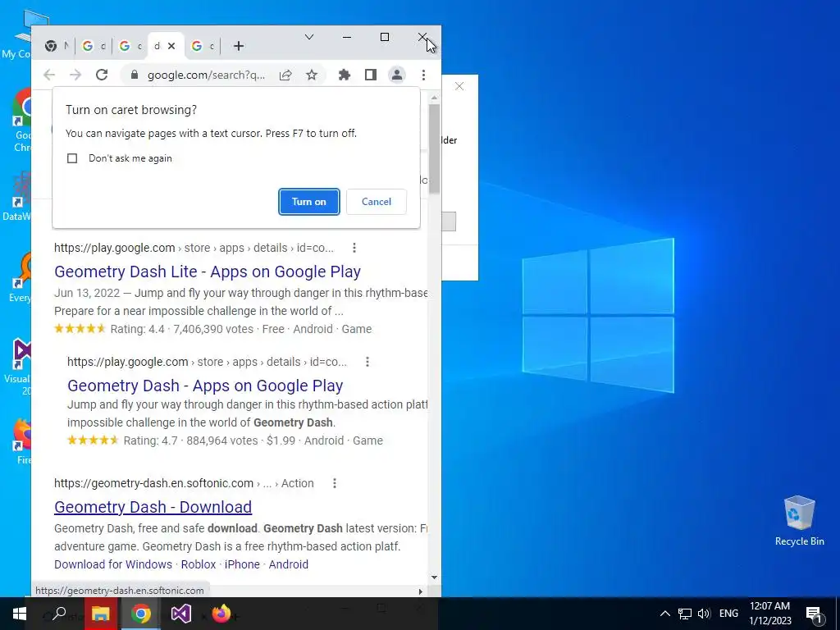Viewport: 840px width, 630px height.
Task: Click the Android sitelink
Action: [x=288, y=564]
